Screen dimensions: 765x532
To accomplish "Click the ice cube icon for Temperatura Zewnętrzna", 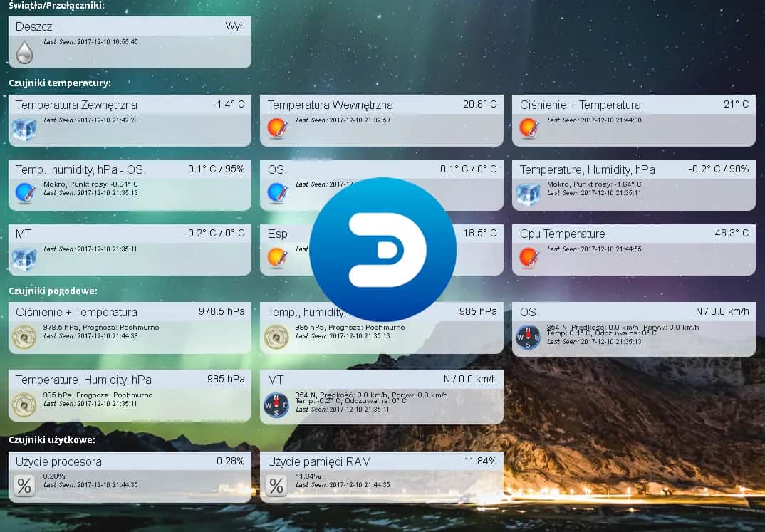I will pyautogui.click(x=24, y=129).
